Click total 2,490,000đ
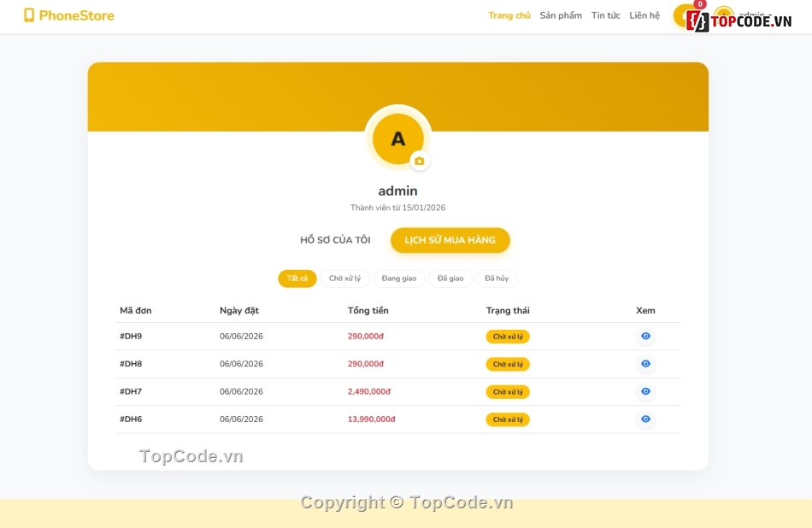This screenshot has height=528, width=812. pos(368,392)
